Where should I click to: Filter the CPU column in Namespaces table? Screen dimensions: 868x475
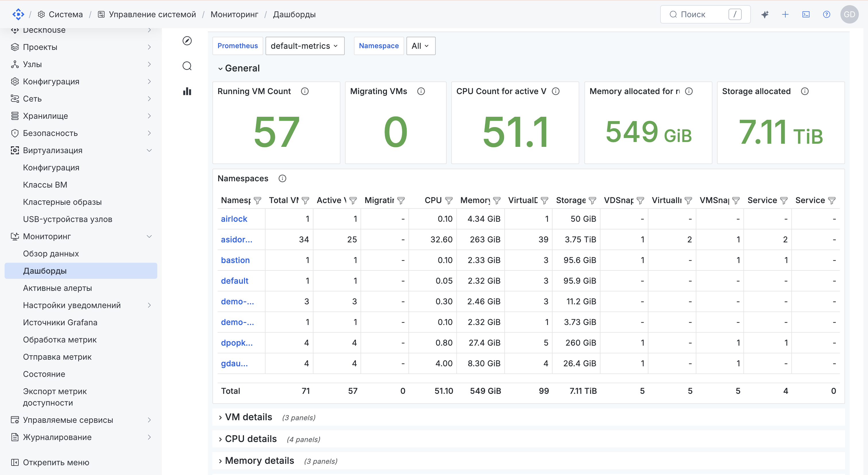click(x=449, y=200)
